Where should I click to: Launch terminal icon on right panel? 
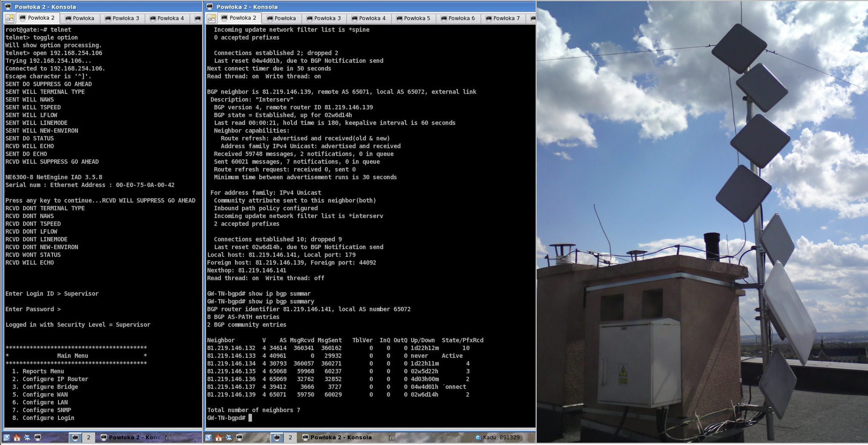point(239,438)
